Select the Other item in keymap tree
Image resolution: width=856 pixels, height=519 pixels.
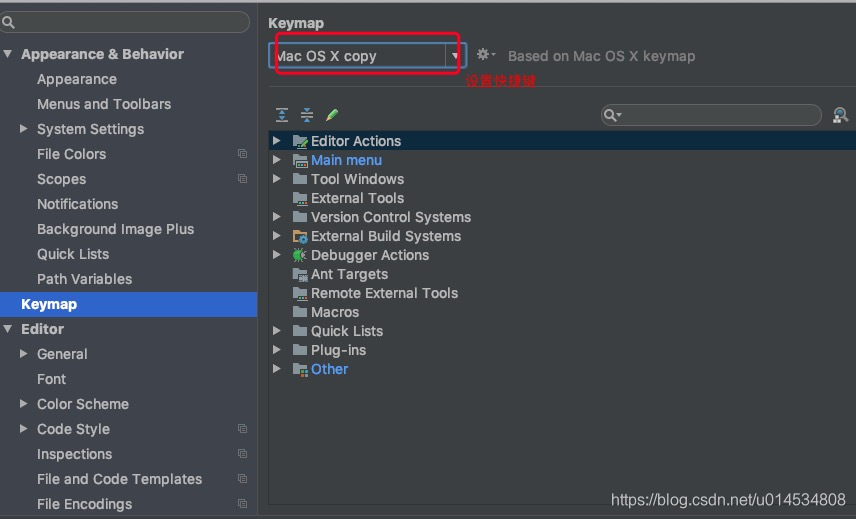(x=329, y=369)
